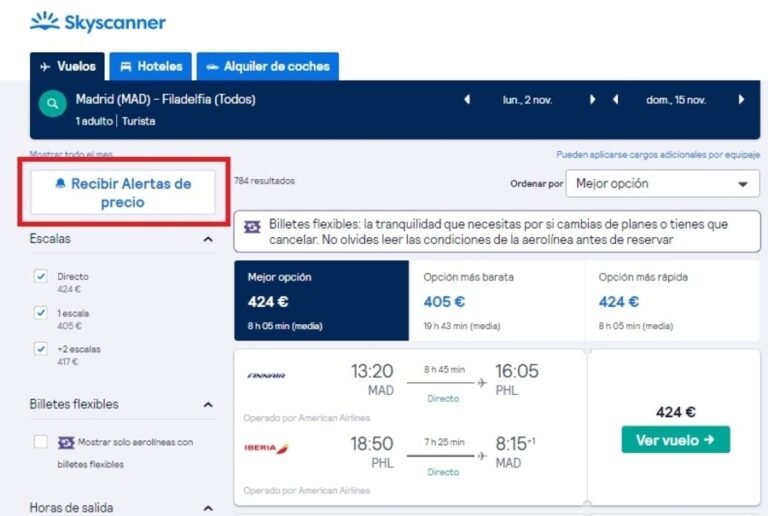Screen dimensions: 768x516
Task: Click the Iberia airline logo
Action: click(267, 448)
